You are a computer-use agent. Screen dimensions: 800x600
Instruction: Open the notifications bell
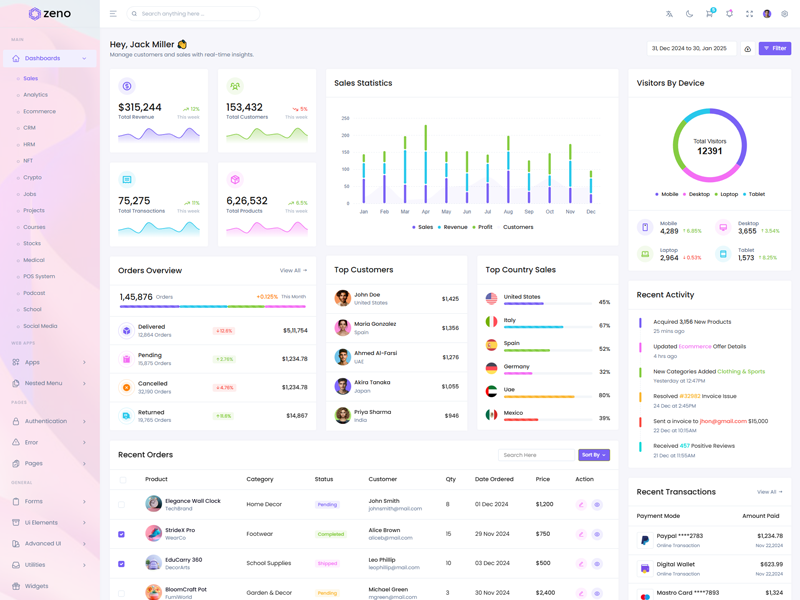pos(729,14)
